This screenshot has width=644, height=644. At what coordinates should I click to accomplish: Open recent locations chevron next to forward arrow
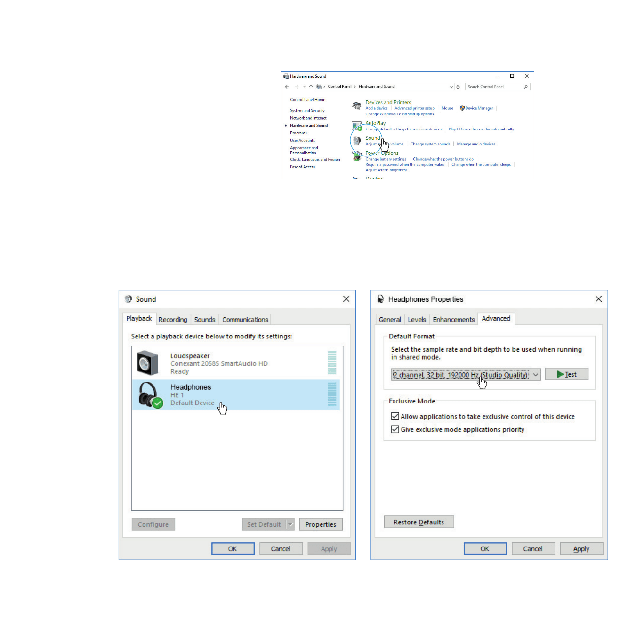coord(304,87)
